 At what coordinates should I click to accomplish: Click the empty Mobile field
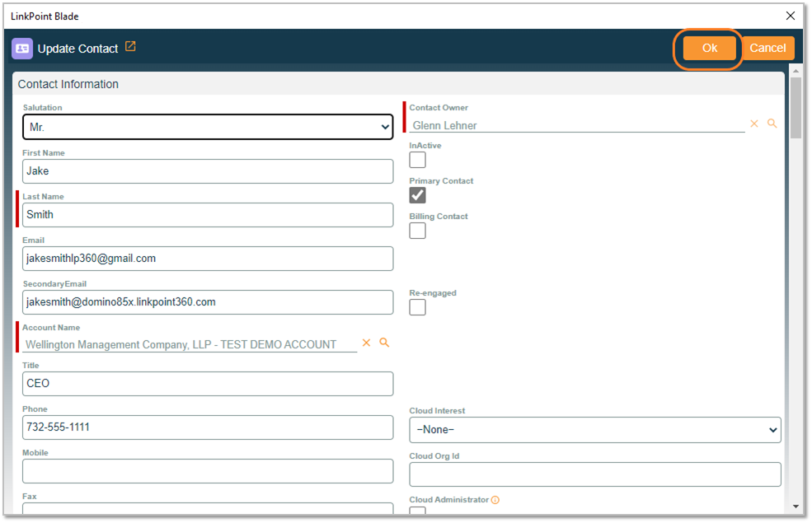tap(208, 471)
